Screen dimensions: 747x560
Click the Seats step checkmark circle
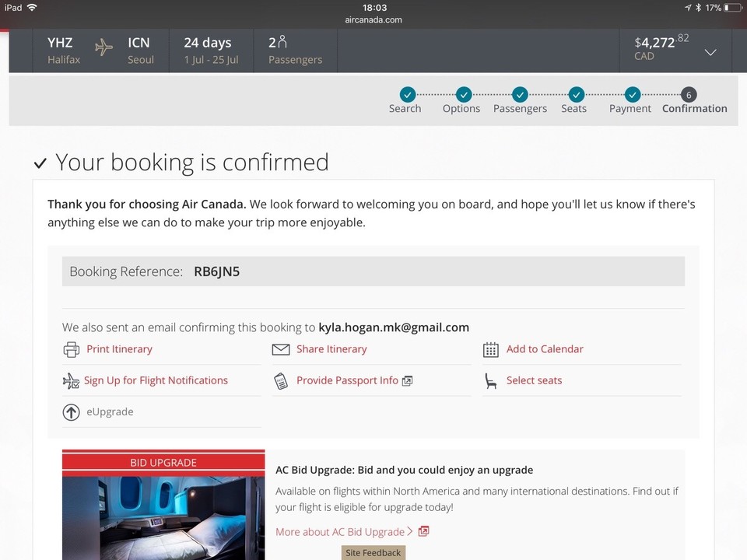(576, 95)
